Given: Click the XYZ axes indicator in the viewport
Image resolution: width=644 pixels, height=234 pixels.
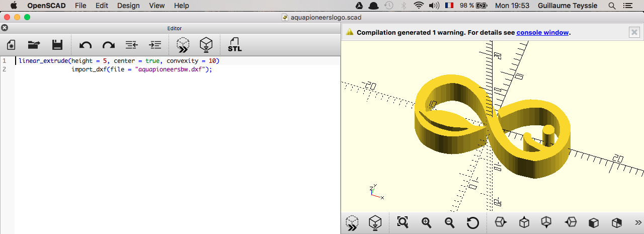Looking at the screenshot, I should (x=376, y=192).
